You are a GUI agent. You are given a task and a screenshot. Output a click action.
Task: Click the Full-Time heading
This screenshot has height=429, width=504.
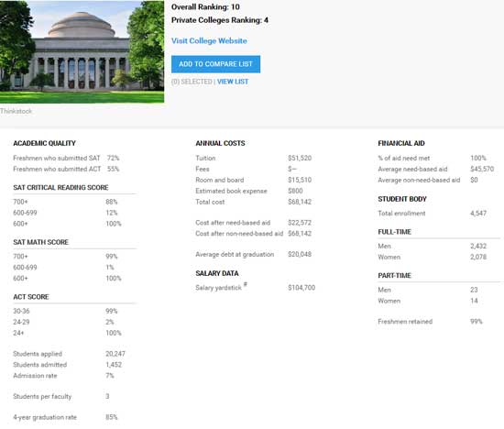(x=394, y=232)
